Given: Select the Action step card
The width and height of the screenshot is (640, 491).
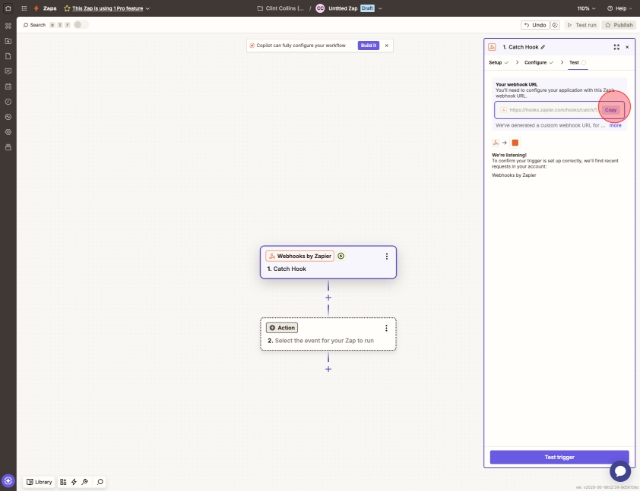Looking at the screenshot, I should [x=328, y=334].
